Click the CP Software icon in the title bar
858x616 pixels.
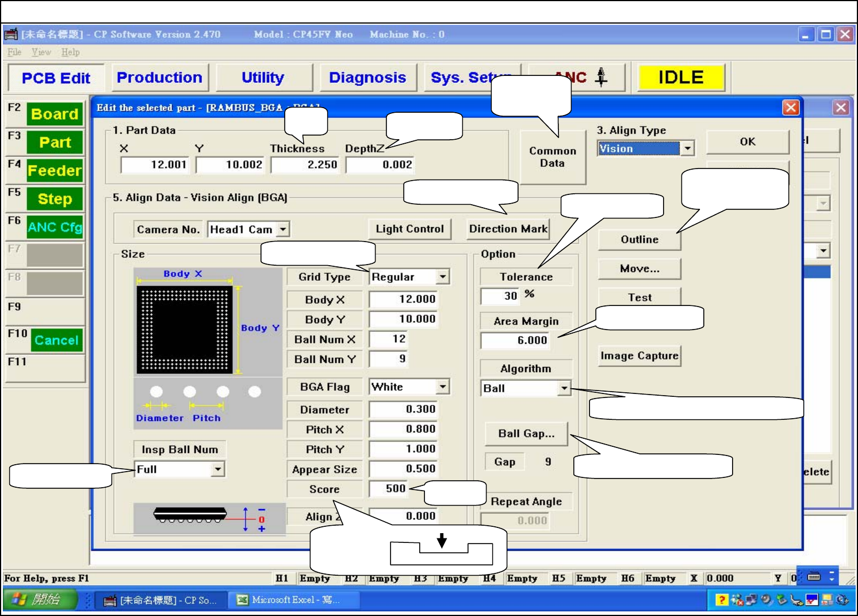[11, 35]
